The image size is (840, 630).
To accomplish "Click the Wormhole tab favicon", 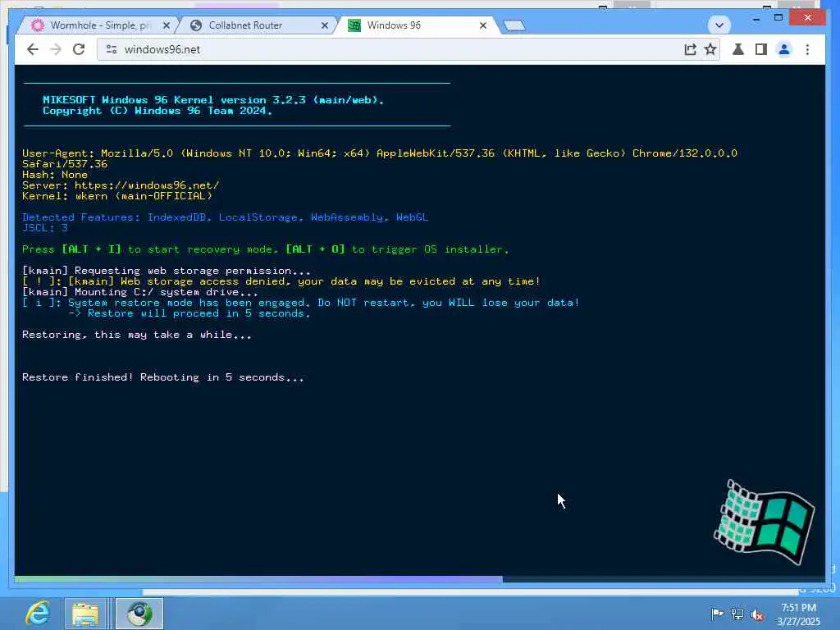I will [37, 25].
